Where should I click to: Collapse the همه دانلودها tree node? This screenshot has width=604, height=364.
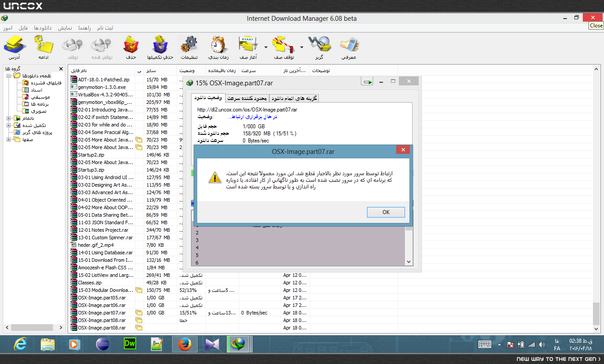9,76
